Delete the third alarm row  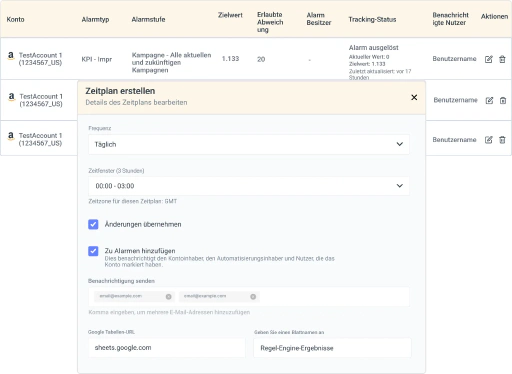502,140
